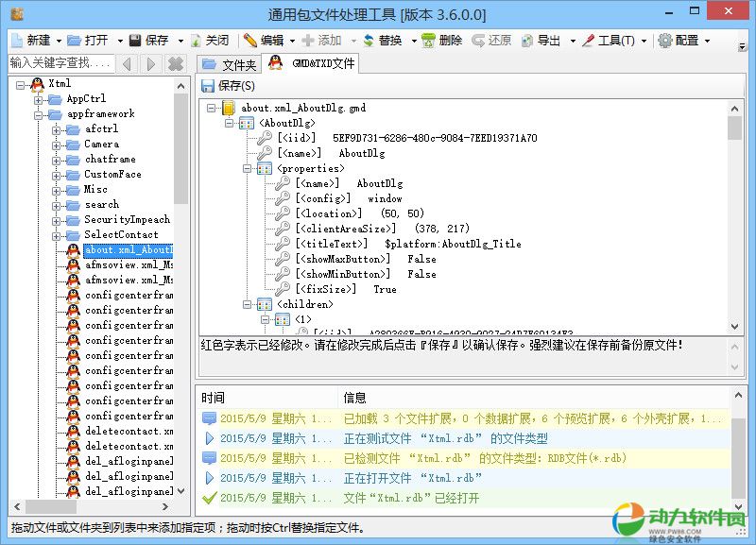The height and width of the screenshot is (545, 756).
Task: Select the GMD&TXD文件 tab
Action: (312, 63)
